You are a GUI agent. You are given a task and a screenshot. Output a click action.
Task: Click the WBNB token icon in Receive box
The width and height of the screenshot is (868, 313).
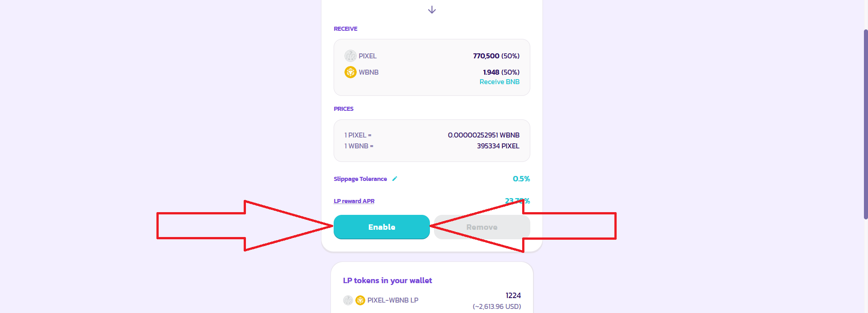point(350,72)
